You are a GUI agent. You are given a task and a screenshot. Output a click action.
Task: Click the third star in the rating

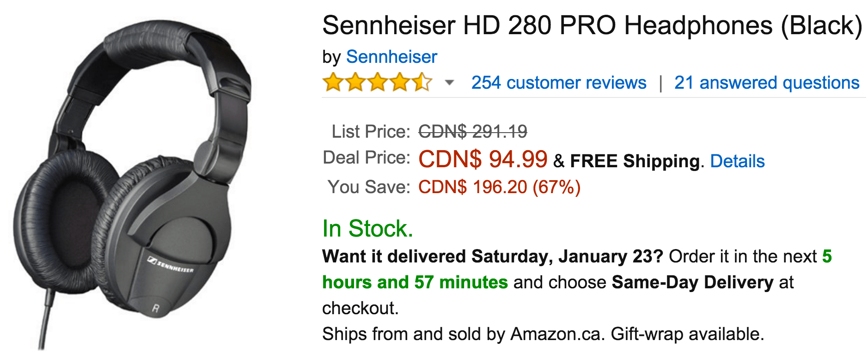pyautogui.click(x=378, y=82)
